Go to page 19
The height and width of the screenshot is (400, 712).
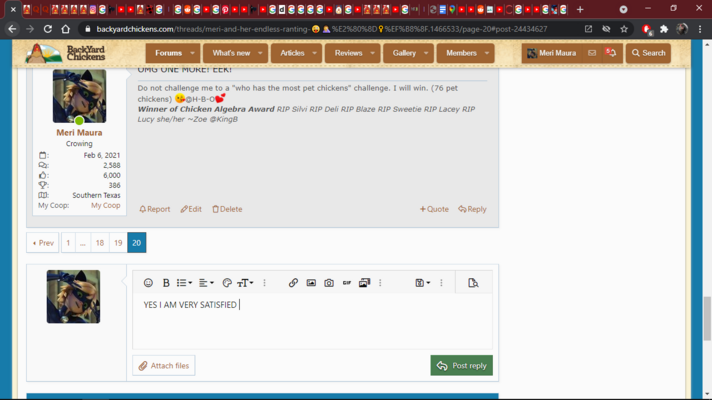point(118,243)
